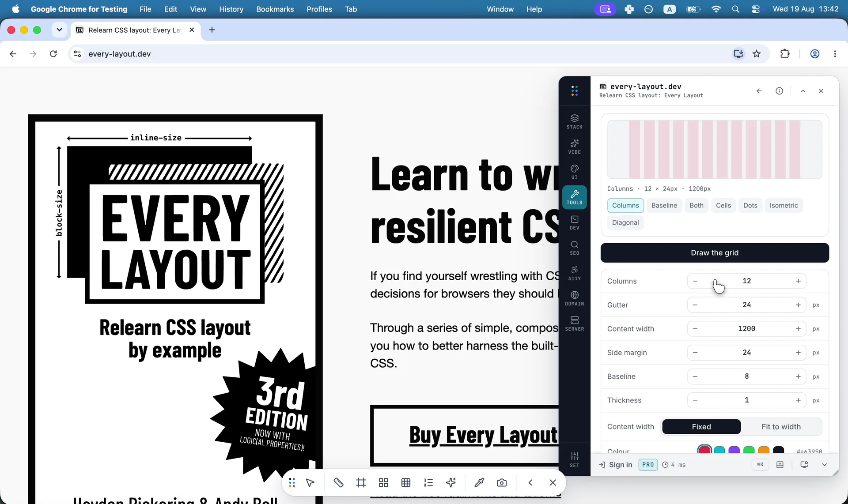Pick the red colour swatch

click(704, 451)
